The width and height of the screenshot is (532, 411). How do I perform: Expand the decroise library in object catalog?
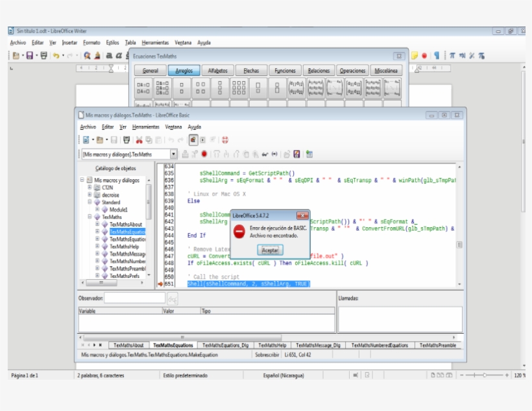[x=90, y=195]
